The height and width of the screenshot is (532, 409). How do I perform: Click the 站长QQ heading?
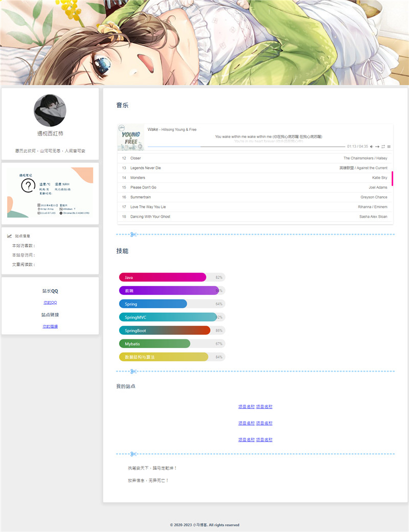(50, 291)
